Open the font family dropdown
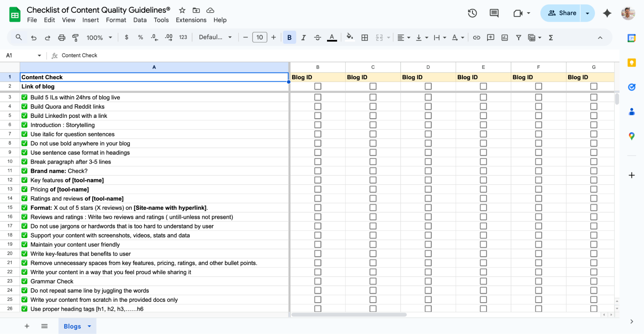 coord(215,37)
